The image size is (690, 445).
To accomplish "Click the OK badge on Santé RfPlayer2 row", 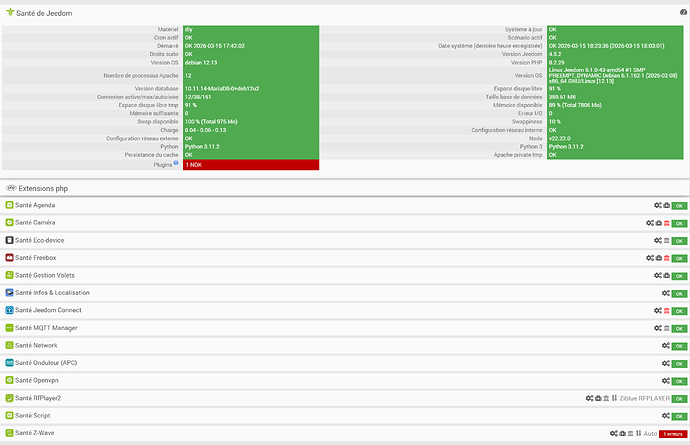I will click(x=679, y=399).
